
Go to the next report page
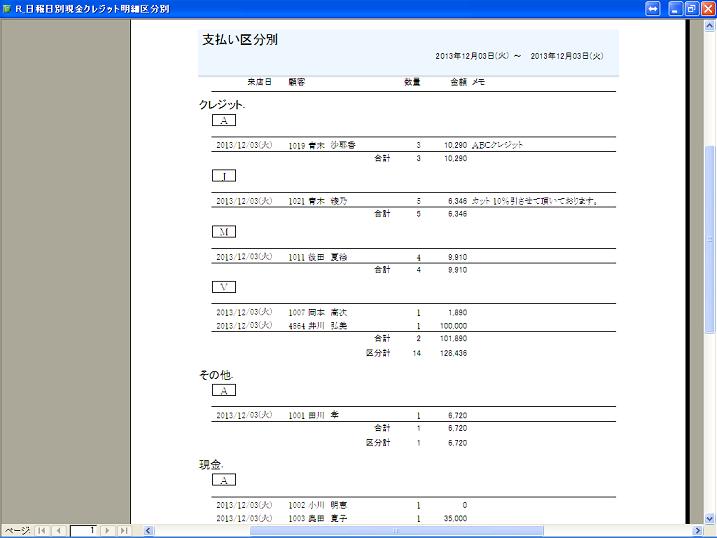107,530
